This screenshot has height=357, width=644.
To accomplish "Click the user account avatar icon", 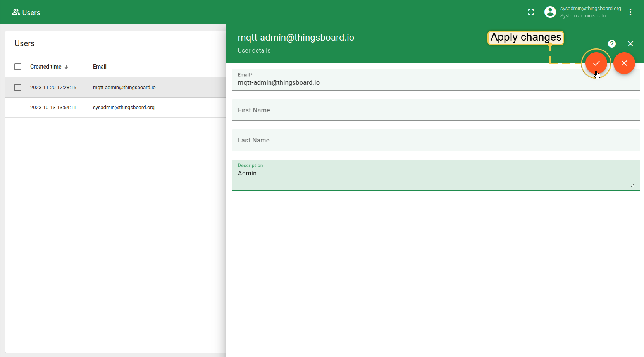I will [550, 12].
